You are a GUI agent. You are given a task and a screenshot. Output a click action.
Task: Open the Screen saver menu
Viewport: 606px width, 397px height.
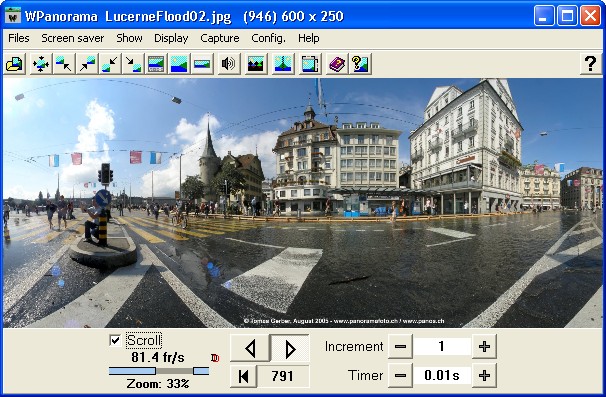pos(73,38)
